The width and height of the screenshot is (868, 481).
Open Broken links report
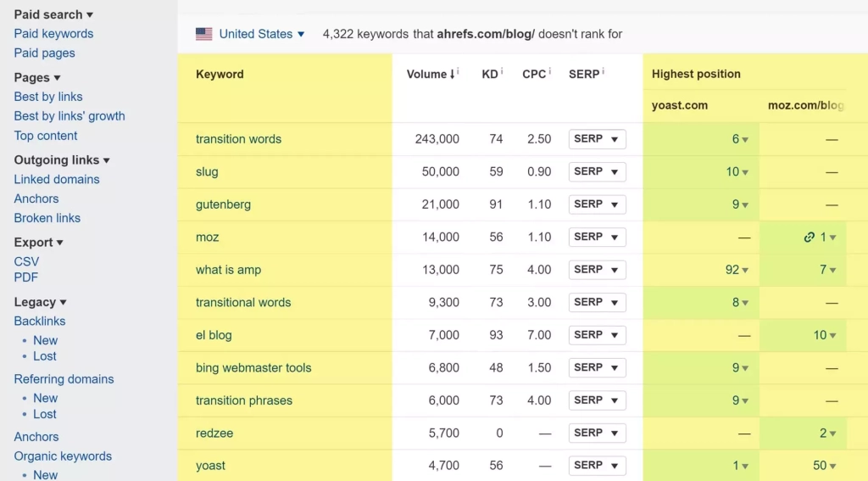47,218
